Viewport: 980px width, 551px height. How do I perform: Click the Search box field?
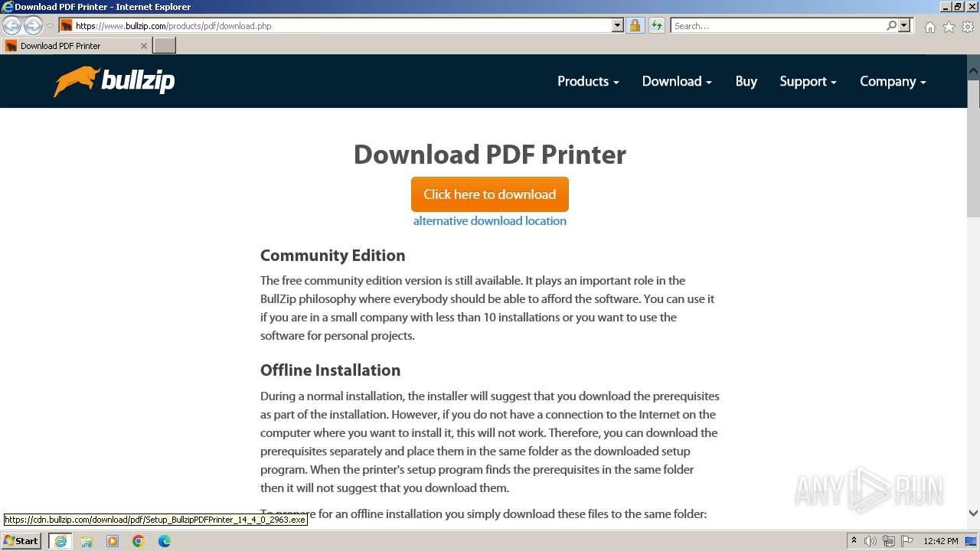[x=777, y=25]
